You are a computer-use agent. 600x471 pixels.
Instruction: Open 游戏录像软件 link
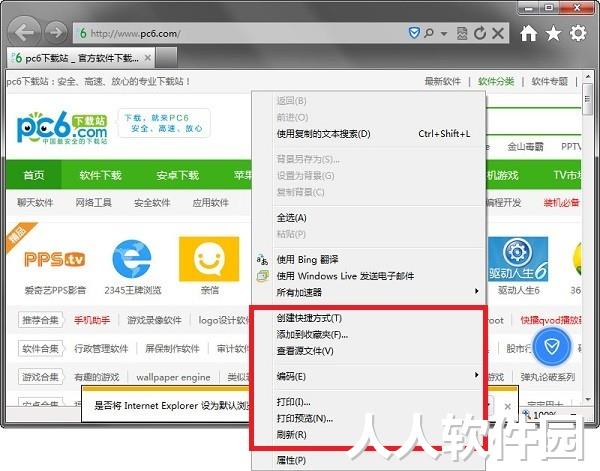coord(154,320)
